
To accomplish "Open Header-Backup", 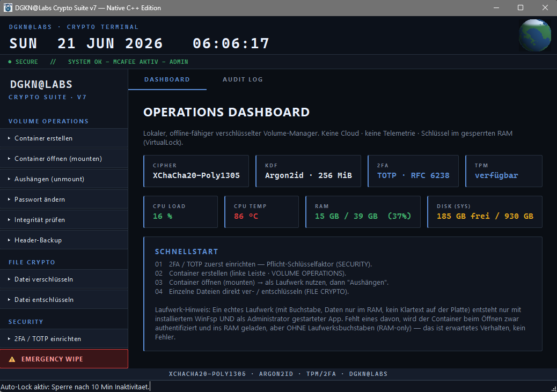I will click(x=64, y=240).
